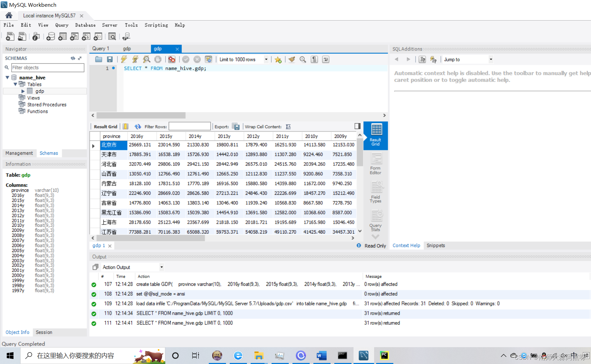
Task: Create new table icon
Action: (x=62, y=36)
